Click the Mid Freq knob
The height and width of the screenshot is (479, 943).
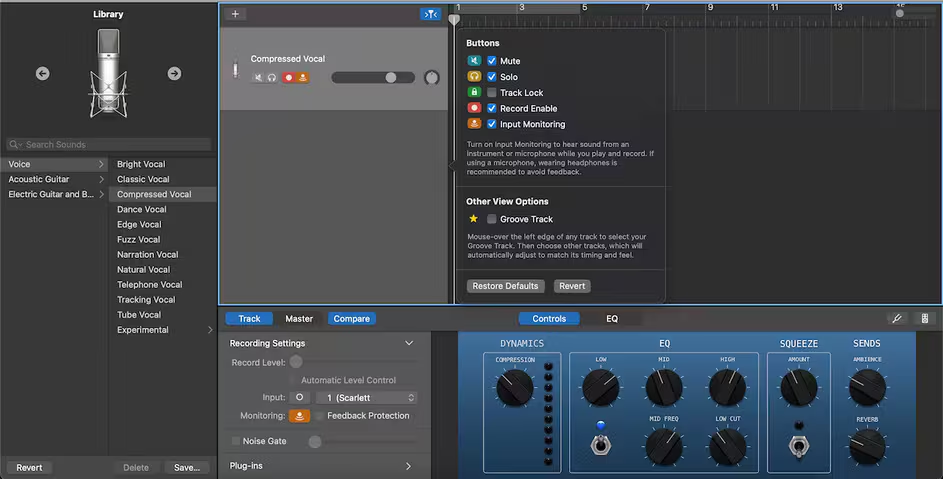664,447
